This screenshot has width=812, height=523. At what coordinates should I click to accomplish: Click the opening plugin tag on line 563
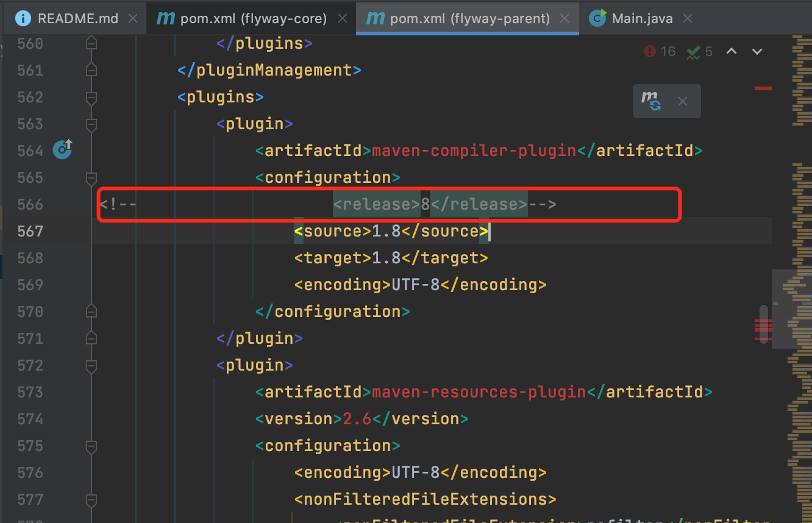[255, 124]
